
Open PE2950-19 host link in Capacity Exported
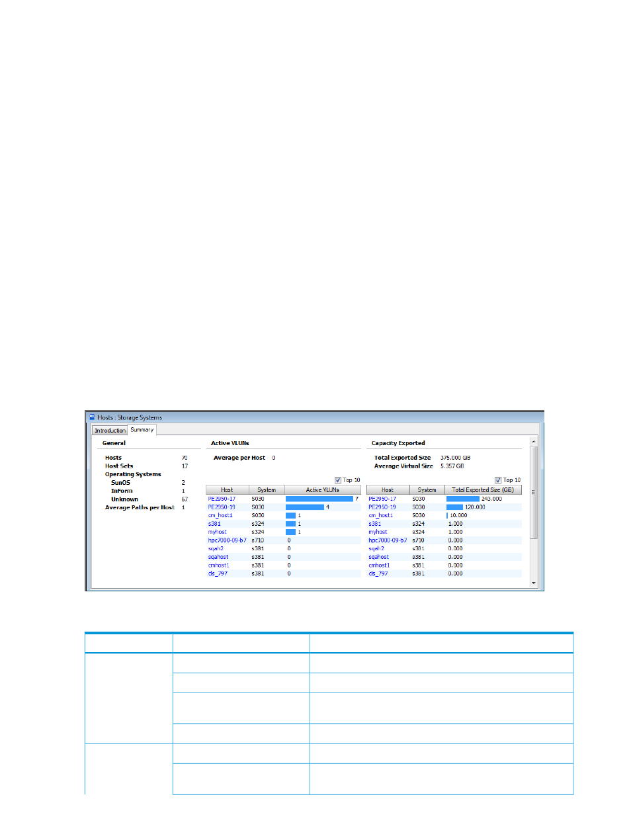tap(382, 507)
